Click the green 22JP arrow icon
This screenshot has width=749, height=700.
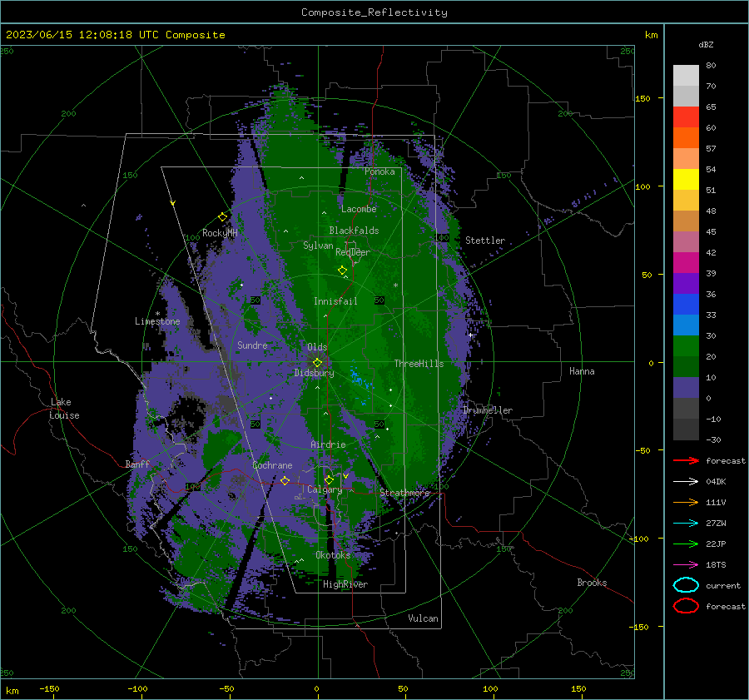point(686,544)
